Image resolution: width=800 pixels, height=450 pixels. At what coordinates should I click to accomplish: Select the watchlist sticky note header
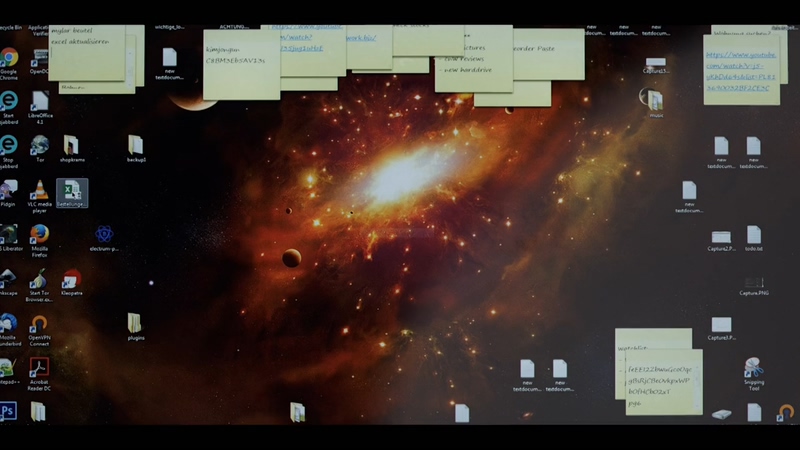(x=633, y=348)
